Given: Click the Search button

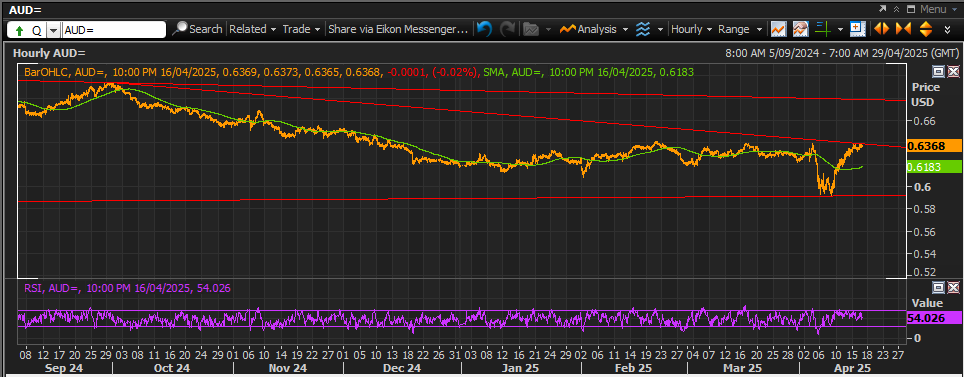Looking at the screenshot, I should point(198,29).
